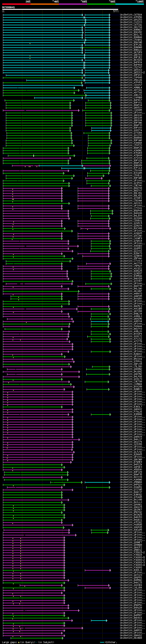The image size is (146, 644).
Task: Click hit label UniRef100_B0CV68
Action: 131,228
